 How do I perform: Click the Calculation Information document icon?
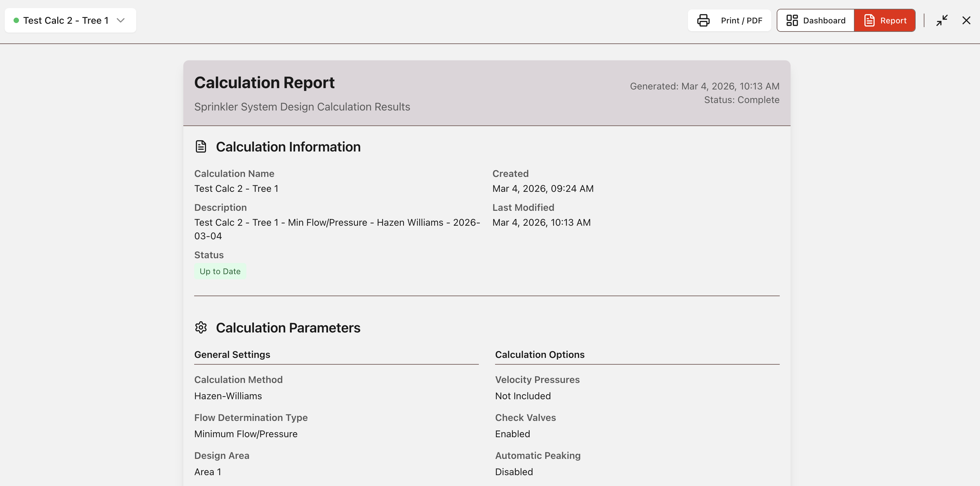pyautogui.click(x=201, y=146)
